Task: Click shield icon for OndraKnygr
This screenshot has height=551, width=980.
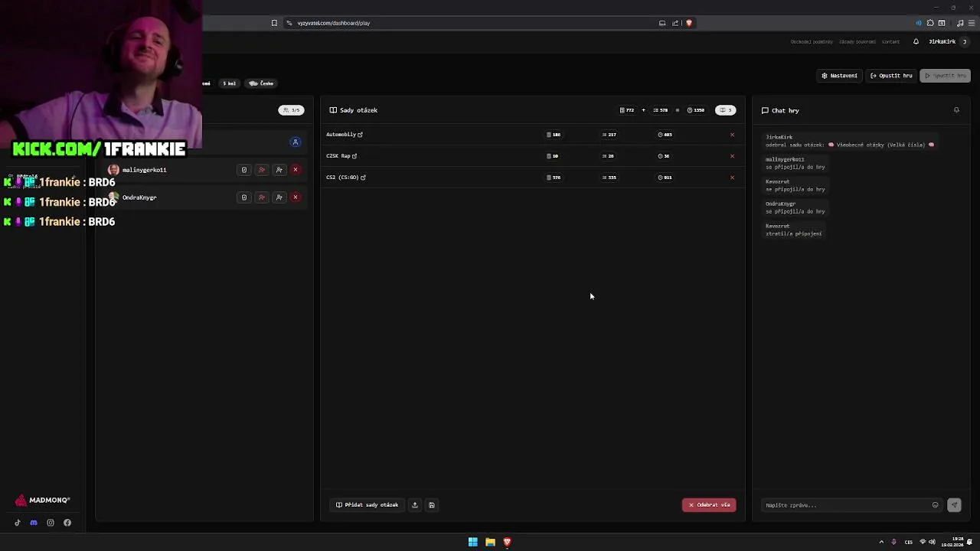Action: [244, 197]
